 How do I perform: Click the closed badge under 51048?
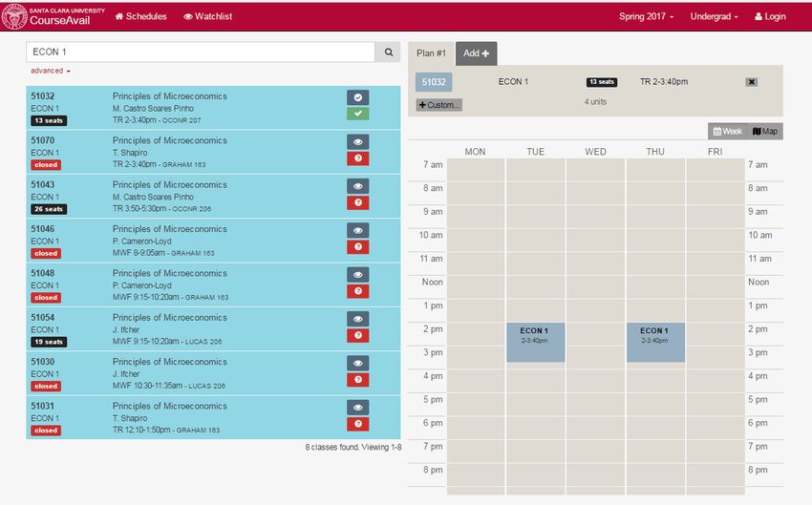coord(46,298)
